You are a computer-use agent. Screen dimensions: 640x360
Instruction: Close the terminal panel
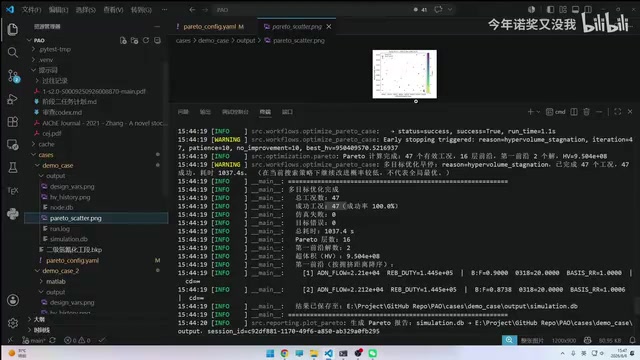click(630, 111)
